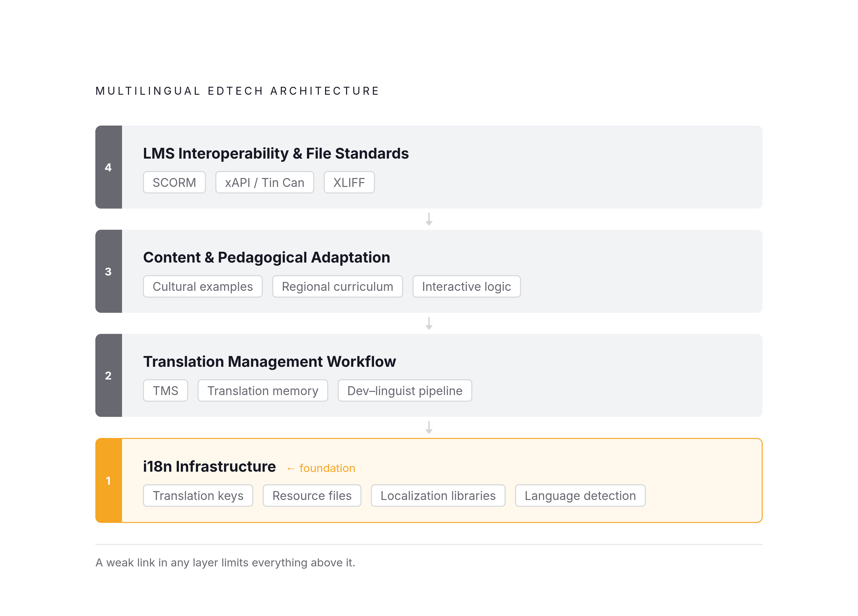858x616 pixels.
Task: Click the layer number 4 badge
Action: tap(109, 167)
